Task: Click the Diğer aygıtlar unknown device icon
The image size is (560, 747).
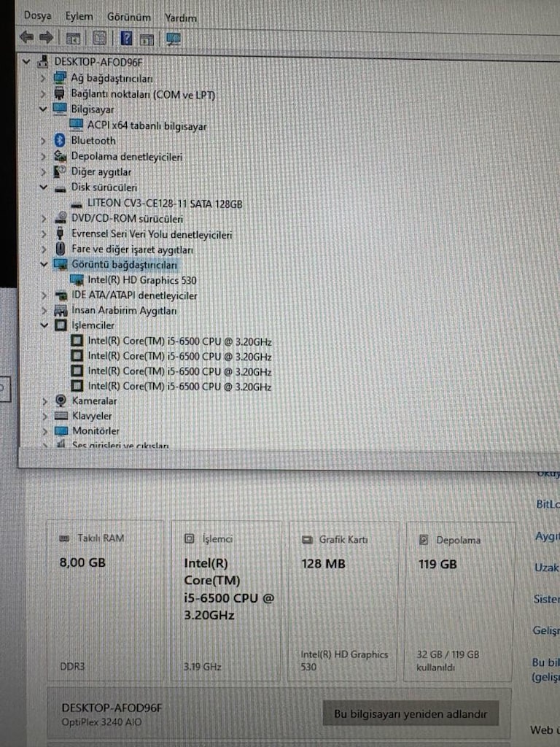Action: (60, 171)
